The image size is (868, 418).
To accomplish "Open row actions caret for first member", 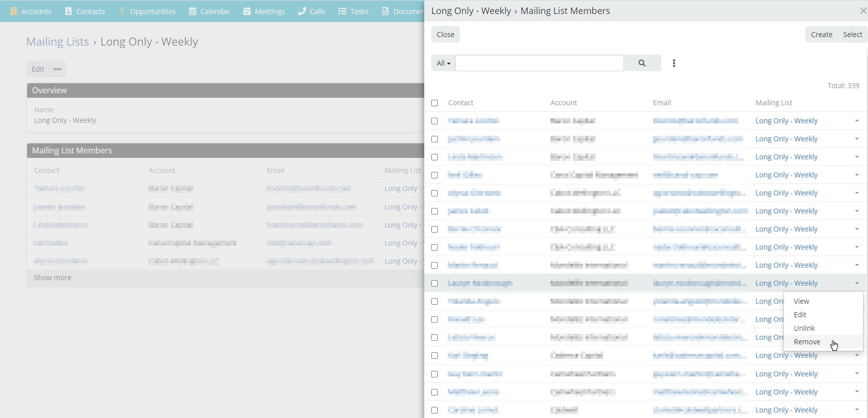I will click(856, 121).
